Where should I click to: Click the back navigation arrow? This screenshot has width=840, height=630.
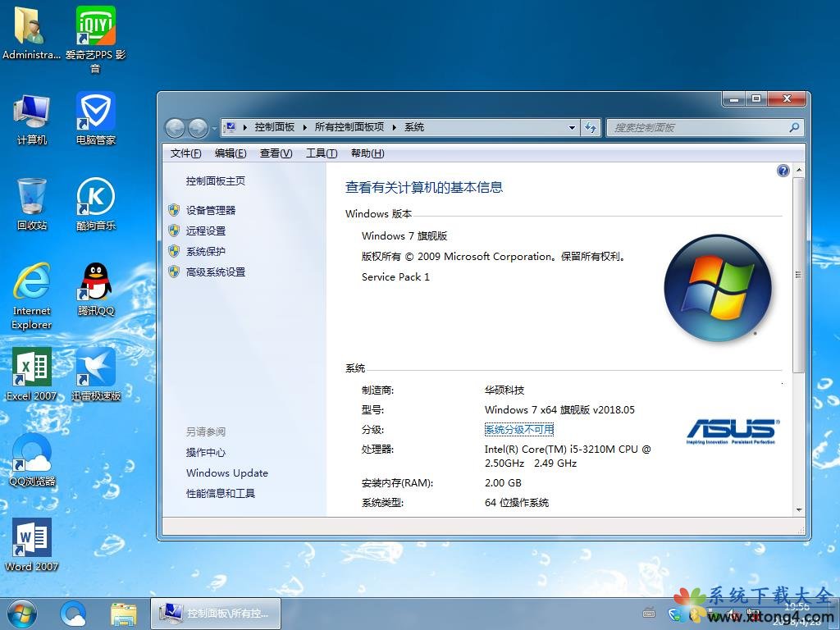[x=175, y=128]
